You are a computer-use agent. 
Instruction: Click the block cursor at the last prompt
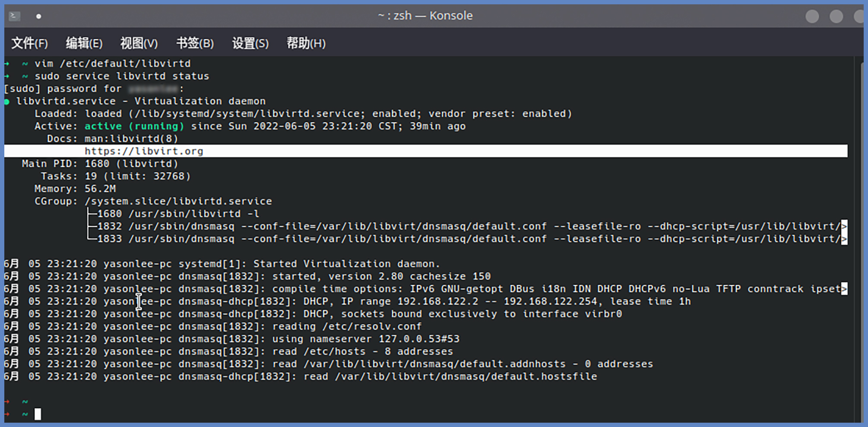[38, 414]
